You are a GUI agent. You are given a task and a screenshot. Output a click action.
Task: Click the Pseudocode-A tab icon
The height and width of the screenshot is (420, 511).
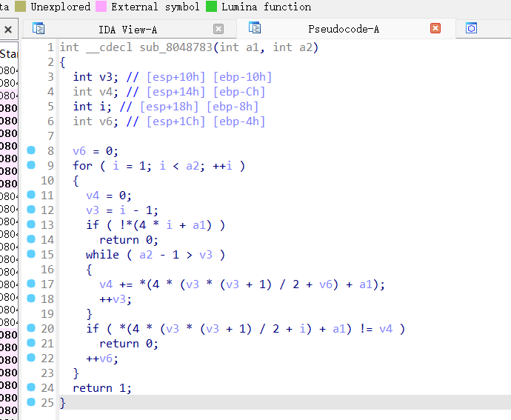tap(255, 27)
